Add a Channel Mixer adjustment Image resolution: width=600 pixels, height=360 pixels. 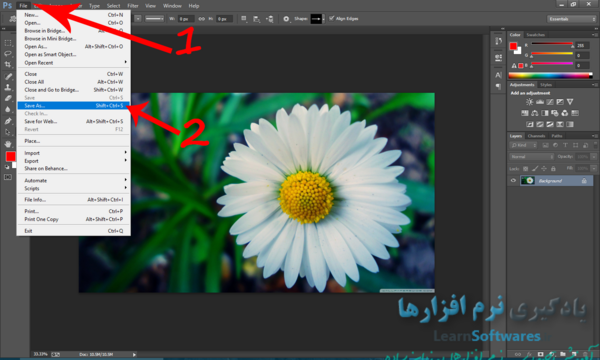(x=565, y=113)
